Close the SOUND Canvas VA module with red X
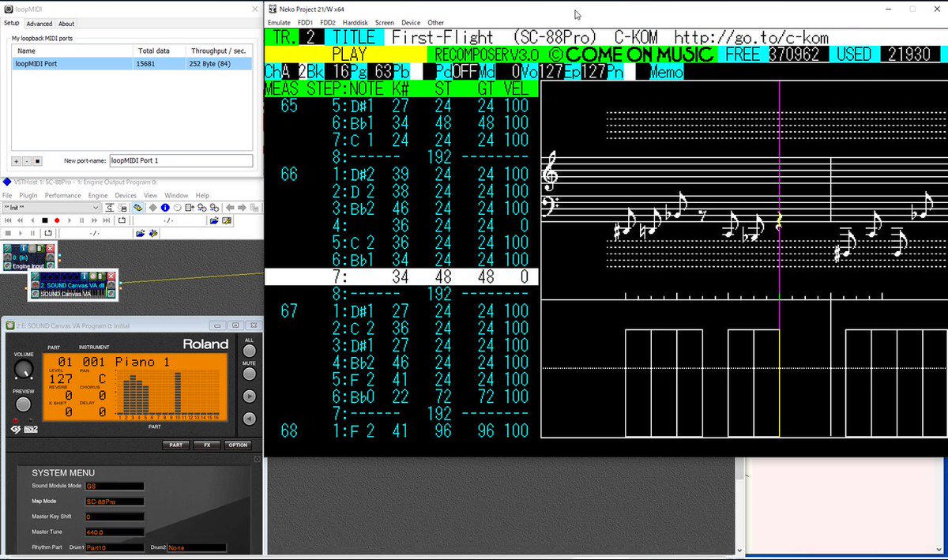The height and width of the screenshot is (560, 948). click(x=111, y=276)
